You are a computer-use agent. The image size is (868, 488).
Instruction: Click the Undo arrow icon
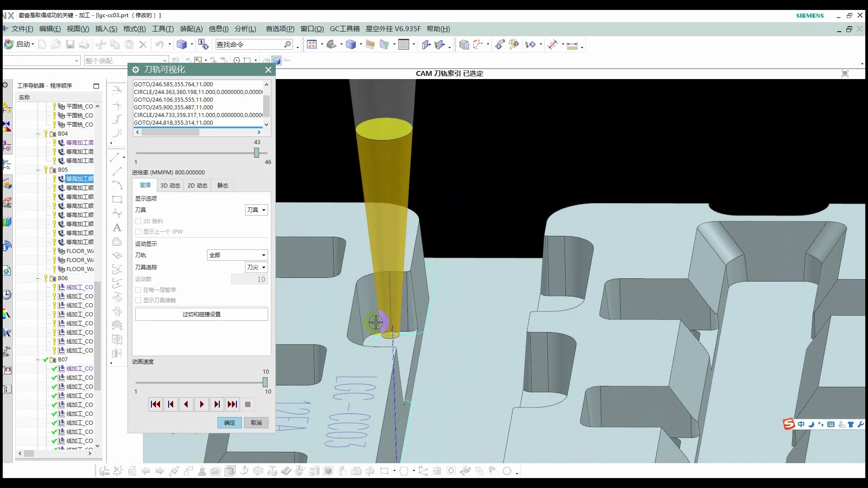(159, 44)
